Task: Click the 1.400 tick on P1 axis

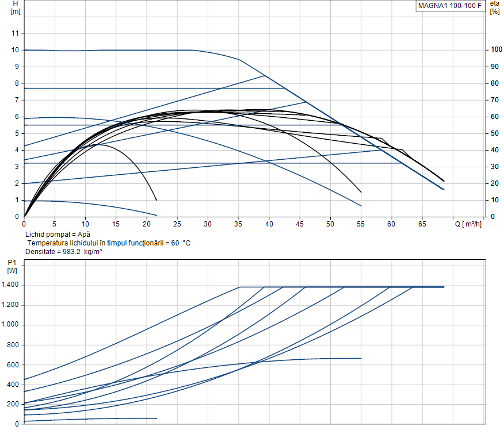Action: [11, 286]
